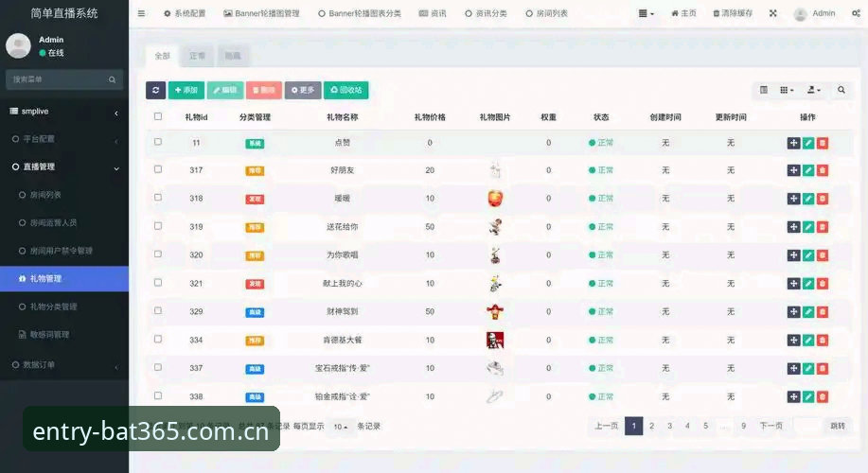This screenshot has height=473, width=868.
Task: Open the 更多 dropdown button
Action: coord(303,90)
